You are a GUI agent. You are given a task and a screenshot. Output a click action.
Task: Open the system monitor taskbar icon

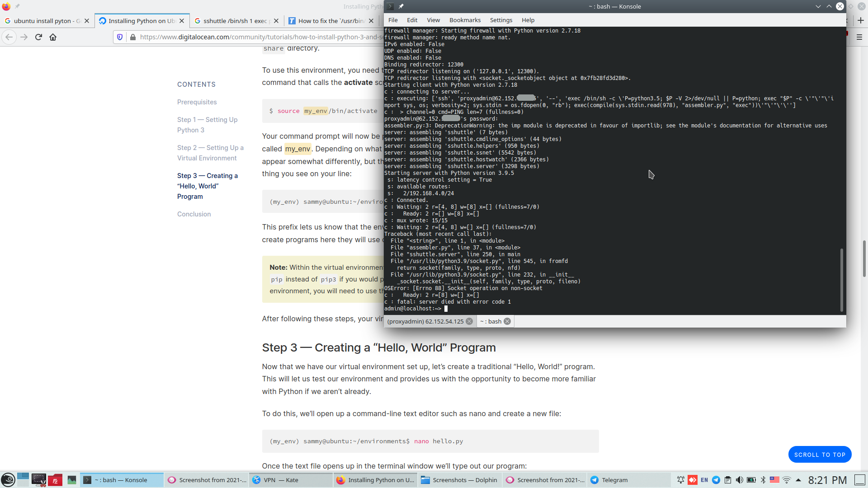click(x=71, y=480)
